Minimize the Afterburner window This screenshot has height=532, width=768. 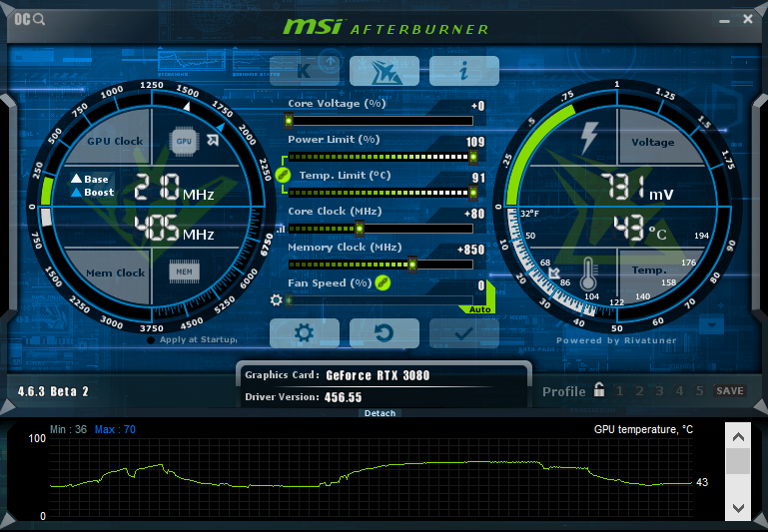tap(724, 21)
